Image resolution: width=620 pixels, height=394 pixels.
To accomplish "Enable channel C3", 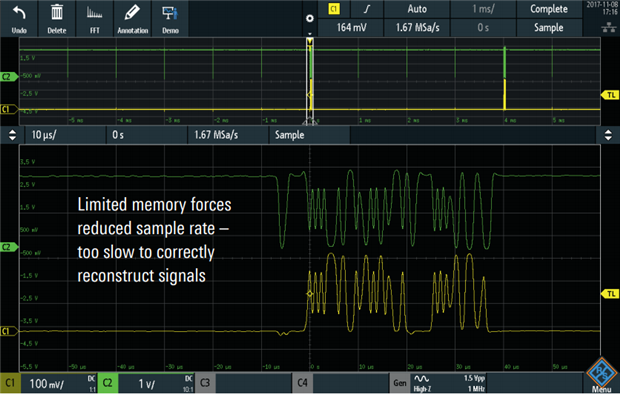I will pyautogui.click(x=205, y=383).
